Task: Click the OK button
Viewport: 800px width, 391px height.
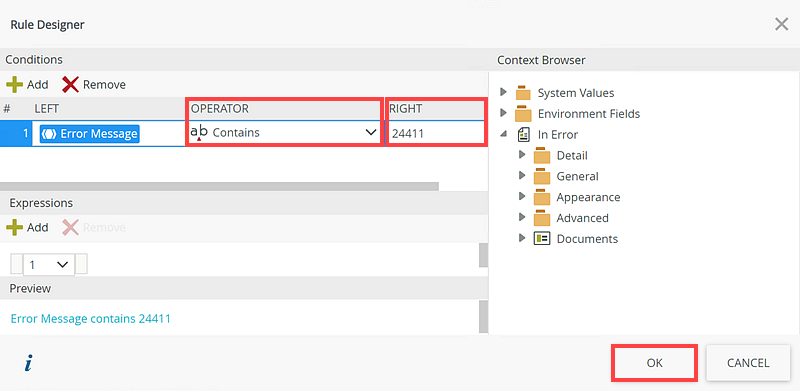Action: click(655, 363)
